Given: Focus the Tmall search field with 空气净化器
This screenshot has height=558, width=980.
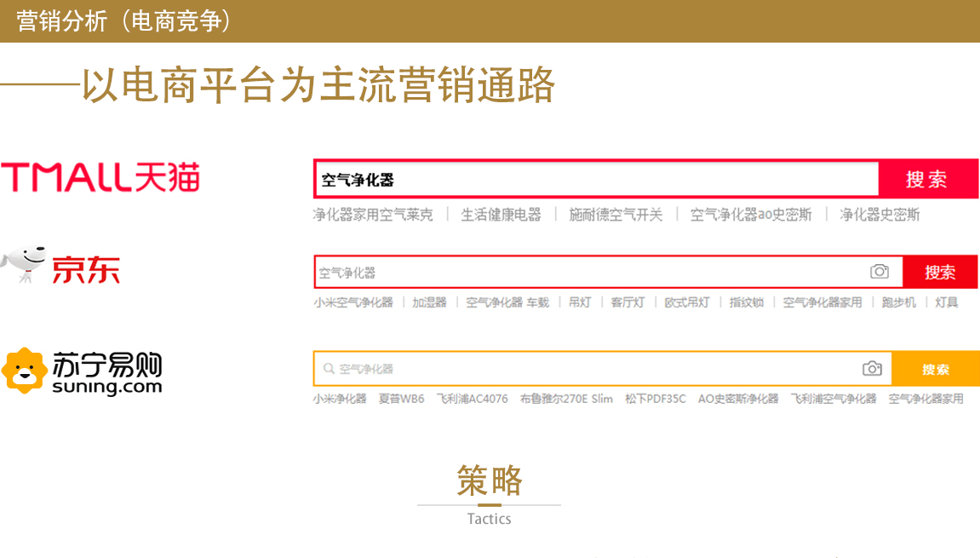Looking at the screenshot, I should pos(596,180).
